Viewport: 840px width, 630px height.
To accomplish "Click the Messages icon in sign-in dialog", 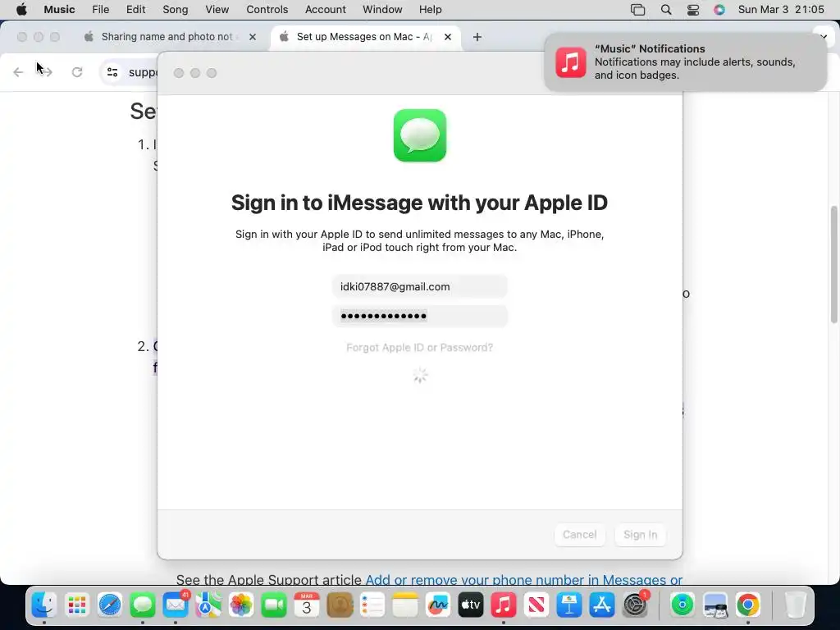I will click(420, 135).
